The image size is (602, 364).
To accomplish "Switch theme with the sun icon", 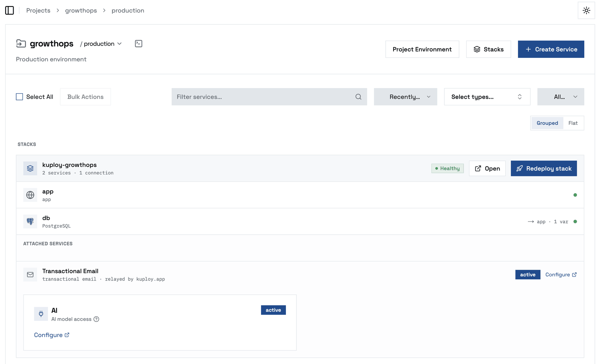I will [x=586, y=11].
